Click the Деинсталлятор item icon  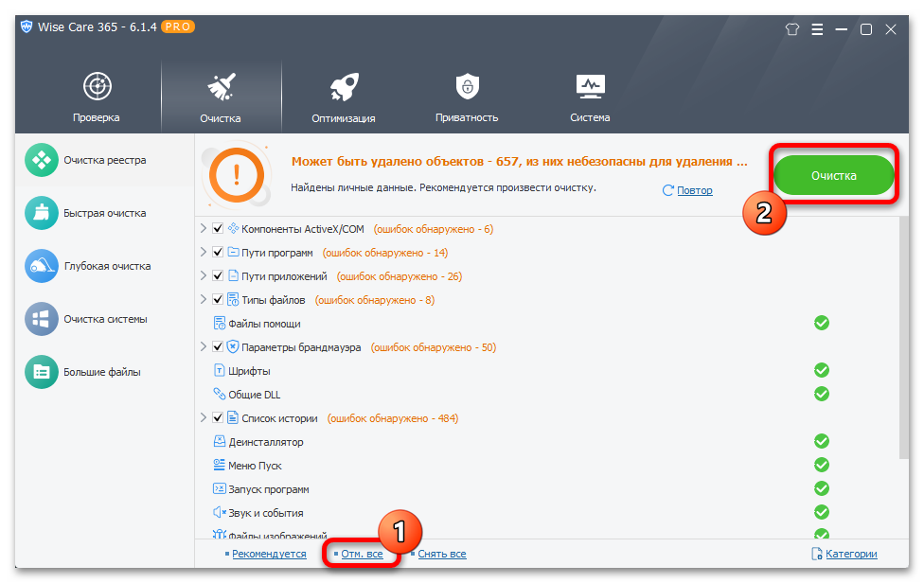pos(220,441)
